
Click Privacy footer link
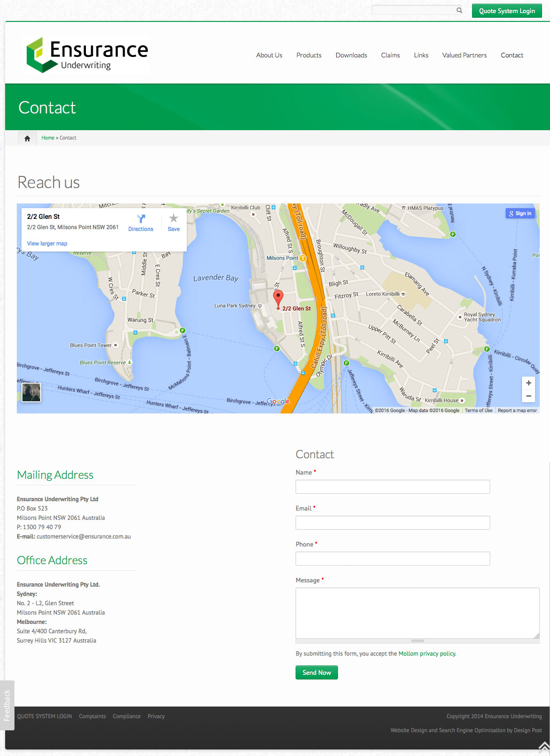[156, 716]
